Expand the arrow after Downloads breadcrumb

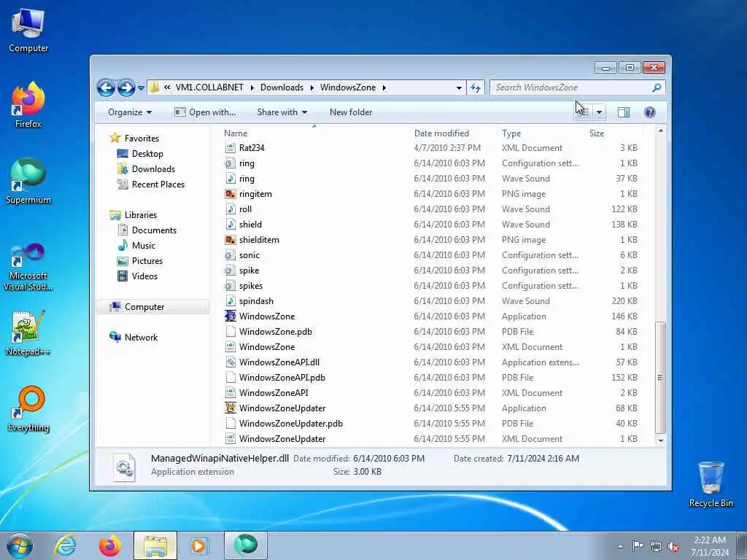pyautogui.click(x=312, y=87)
